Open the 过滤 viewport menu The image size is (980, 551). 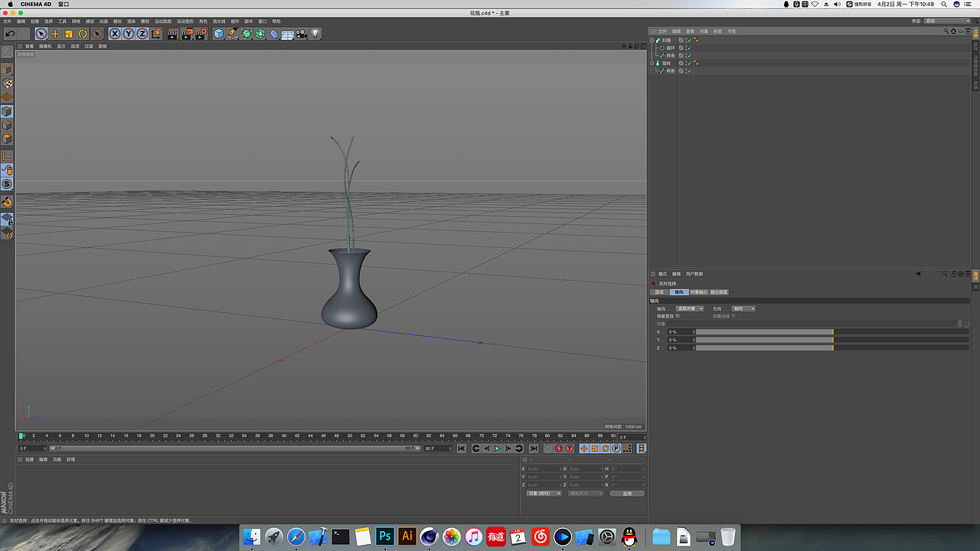(x=89, y=47)
